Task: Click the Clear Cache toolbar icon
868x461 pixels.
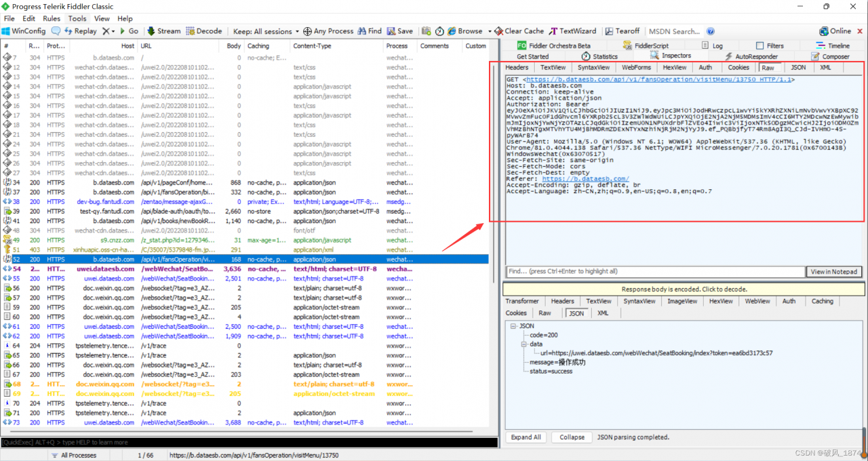Action: coord(498,31)
